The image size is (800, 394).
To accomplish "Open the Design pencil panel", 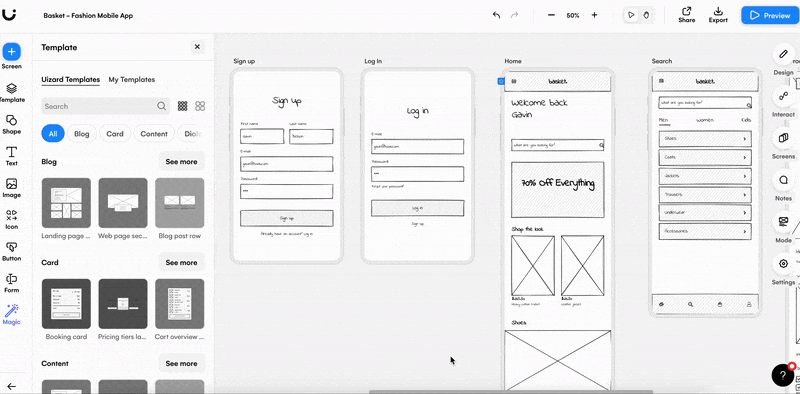I will pos(783,54).
